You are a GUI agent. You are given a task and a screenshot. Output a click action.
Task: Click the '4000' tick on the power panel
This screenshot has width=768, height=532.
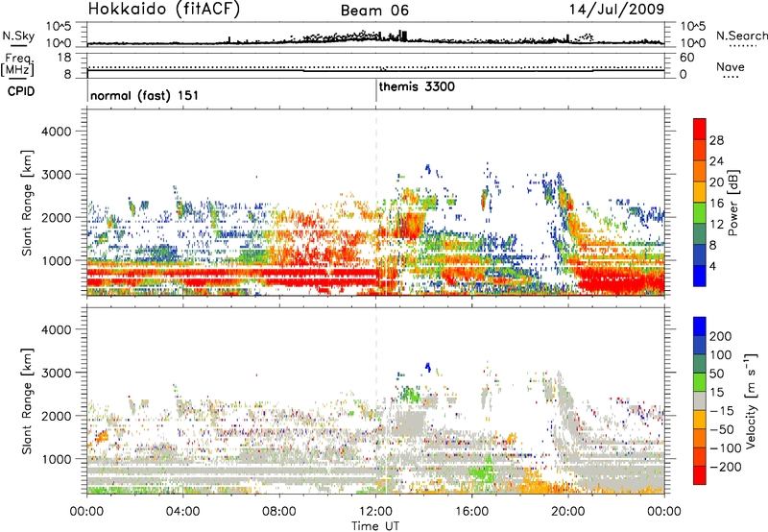pos(57,132)
